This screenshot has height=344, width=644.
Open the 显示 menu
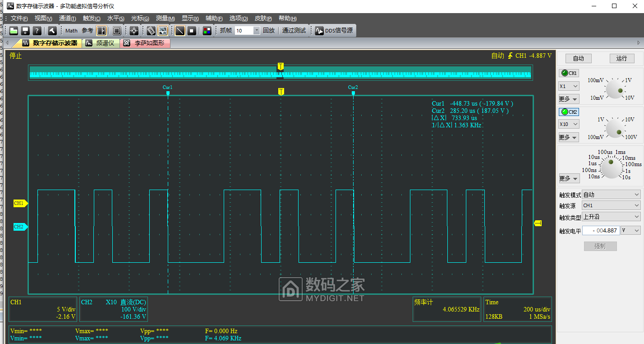(x=190, y=19)
